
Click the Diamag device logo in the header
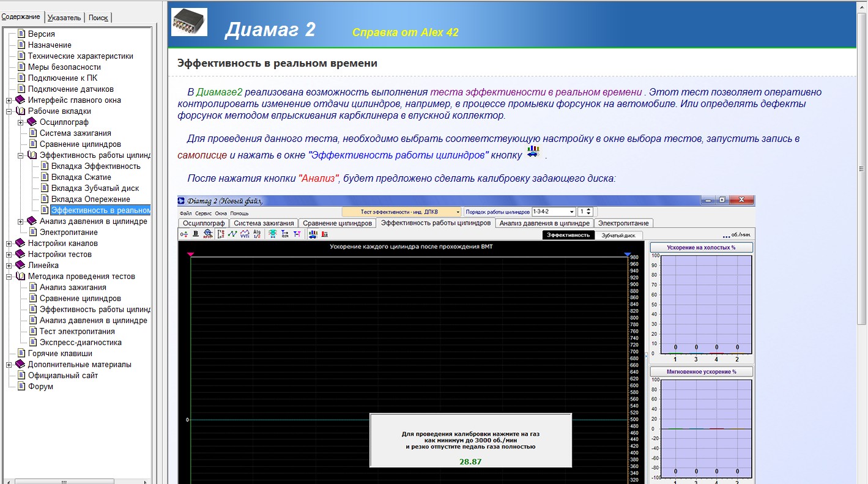click(189, 22)
